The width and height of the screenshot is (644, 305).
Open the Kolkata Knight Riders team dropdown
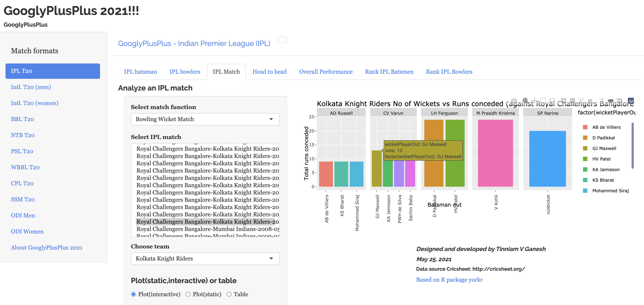[205, 258]
